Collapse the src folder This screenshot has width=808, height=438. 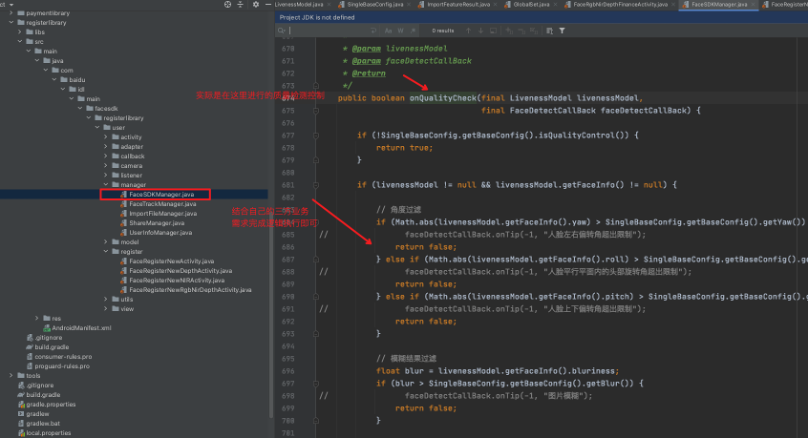20,42
